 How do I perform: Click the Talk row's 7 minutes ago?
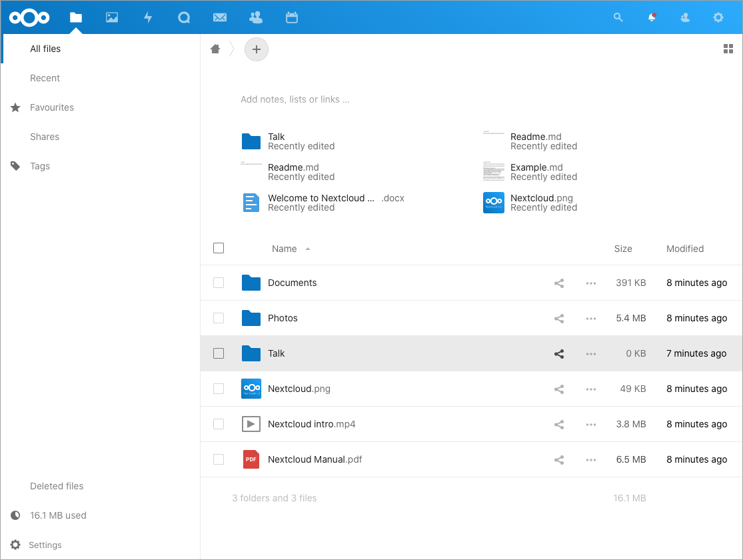[x=696, y=354]
